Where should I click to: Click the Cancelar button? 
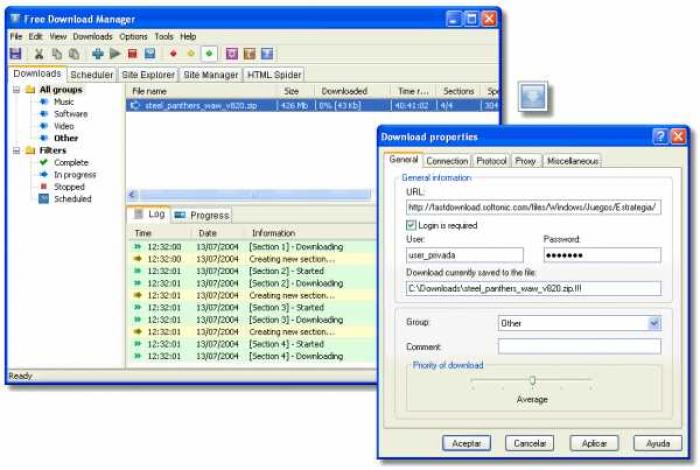coord(529,443)
